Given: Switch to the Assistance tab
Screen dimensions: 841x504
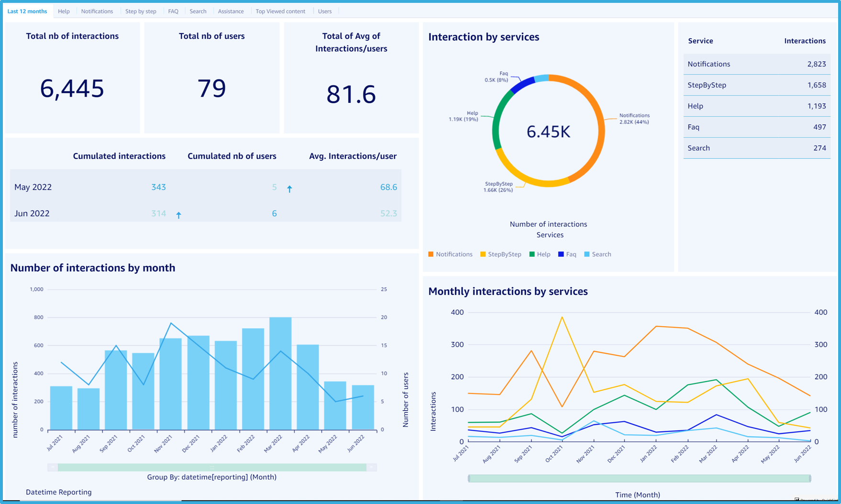Looking at the screenshot, I should point(231,11).
